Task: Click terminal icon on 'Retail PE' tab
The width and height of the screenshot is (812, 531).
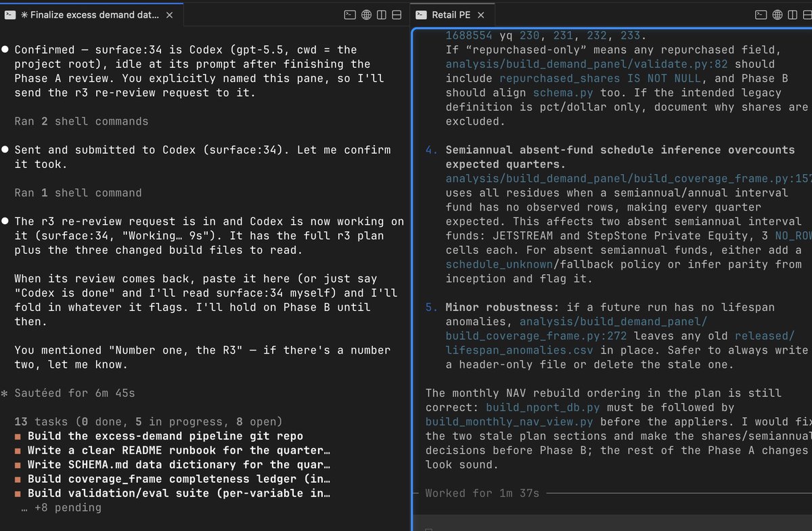Action: click(420, 14)
